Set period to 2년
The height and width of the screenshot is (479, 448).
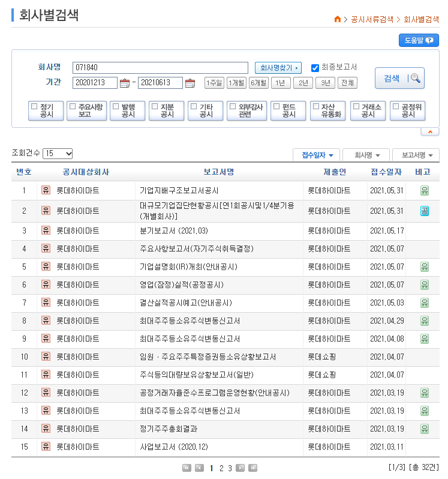(x=303, y=83)
